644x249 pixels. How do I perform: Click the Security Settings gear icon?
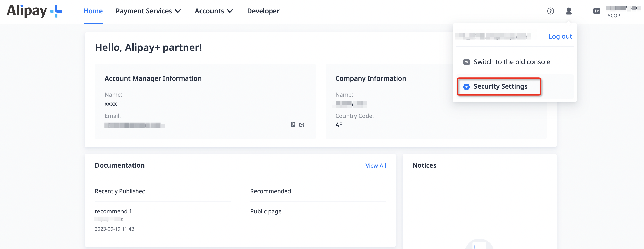[467, 87]
